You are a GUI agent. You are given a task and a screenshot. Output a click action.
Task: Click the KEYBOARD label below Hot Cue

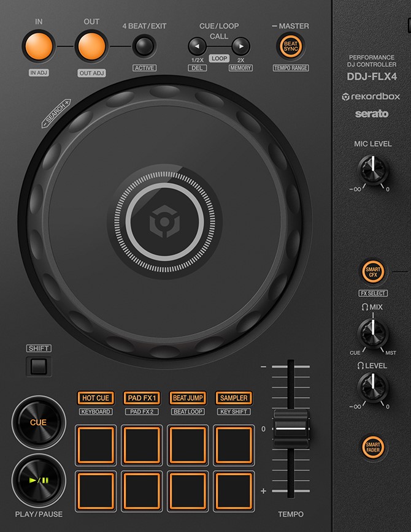click(96, 411)
